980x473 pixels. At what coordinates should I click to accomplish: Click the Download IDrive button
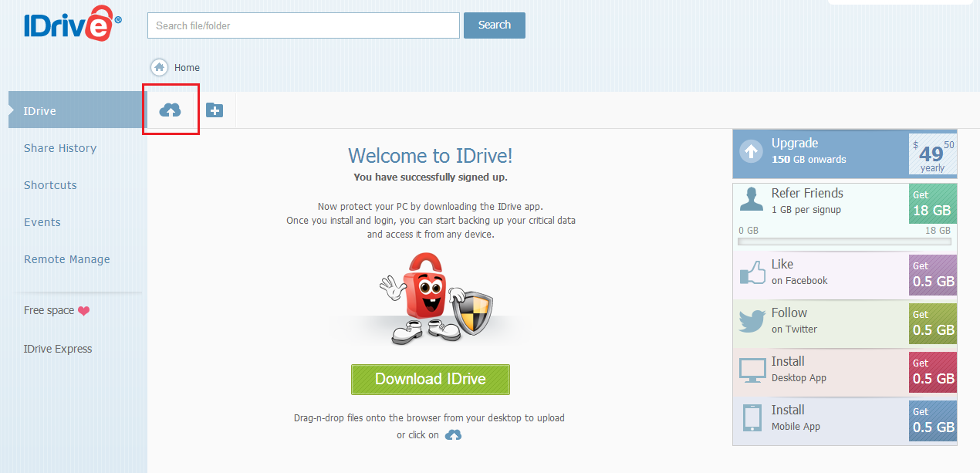coord(431,379)
